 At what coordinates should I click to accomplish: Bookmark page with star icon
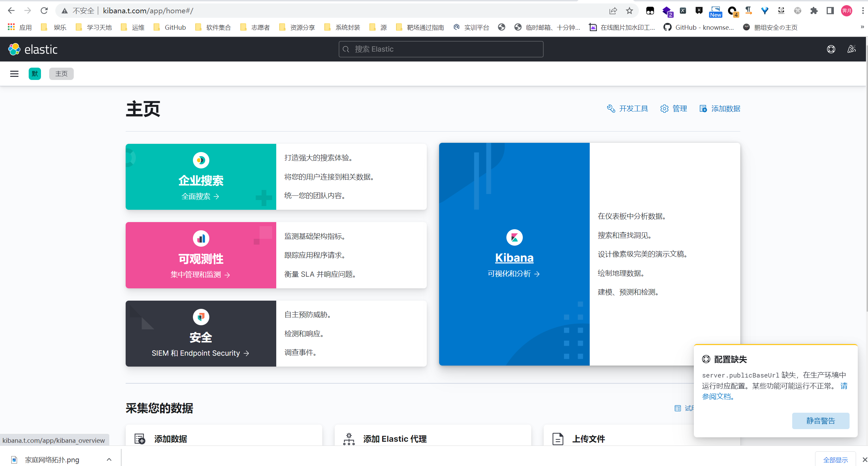629,11
